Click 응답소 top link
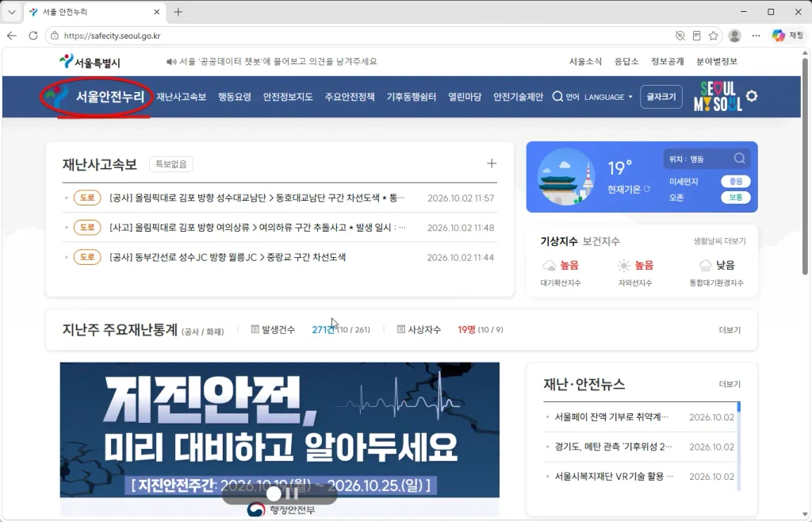Screen dimensions: 812x522 626,62
